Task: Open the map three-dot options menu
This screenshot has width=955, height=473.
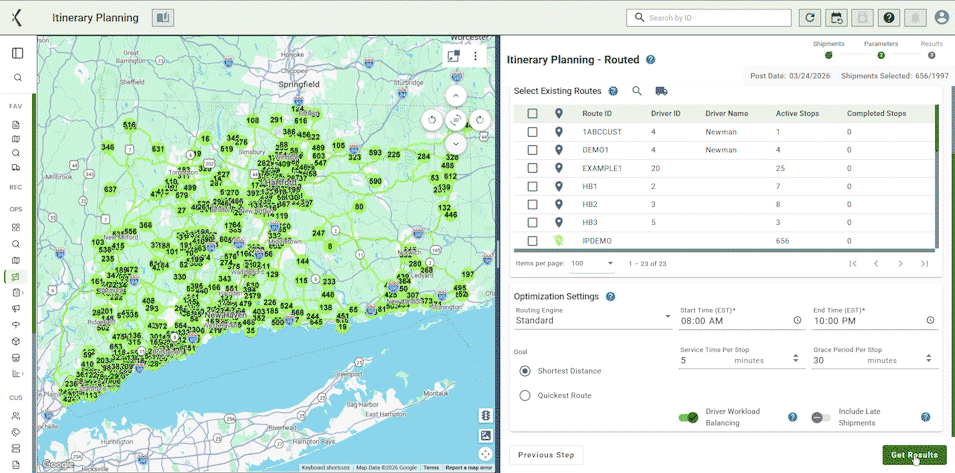Action: (476, 56)
